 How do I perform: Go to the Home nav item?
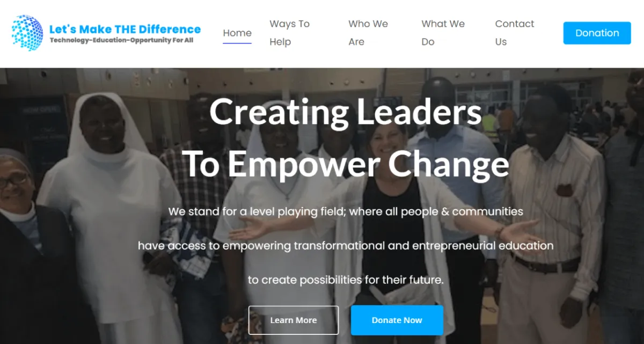tap(237, 33)
